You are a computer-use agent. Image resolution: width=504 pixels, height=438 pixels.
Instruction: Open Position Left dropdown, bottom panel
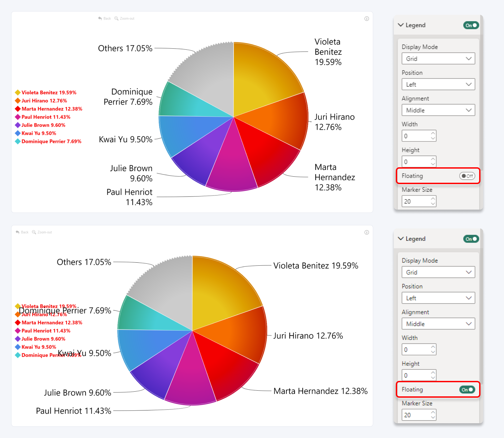(x=438, y=298)
